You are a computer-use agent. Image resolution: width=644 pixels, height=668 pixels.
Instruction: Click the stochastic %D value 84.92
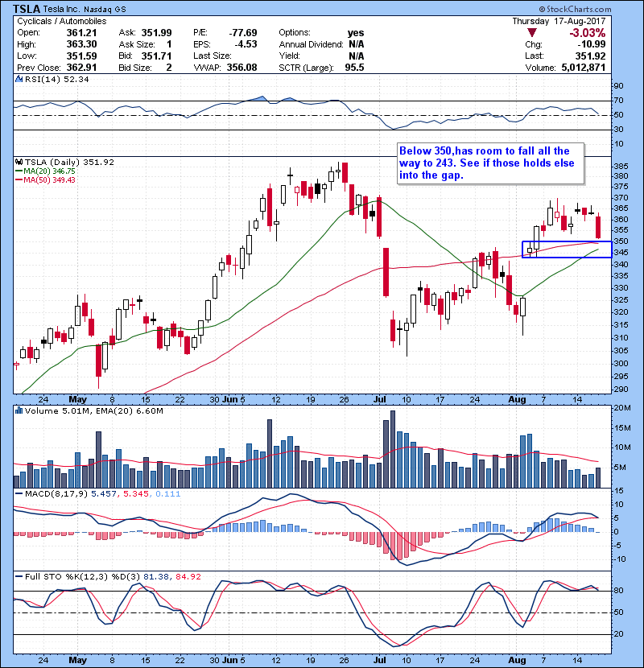pyautogui.click(x=188, y=576)
